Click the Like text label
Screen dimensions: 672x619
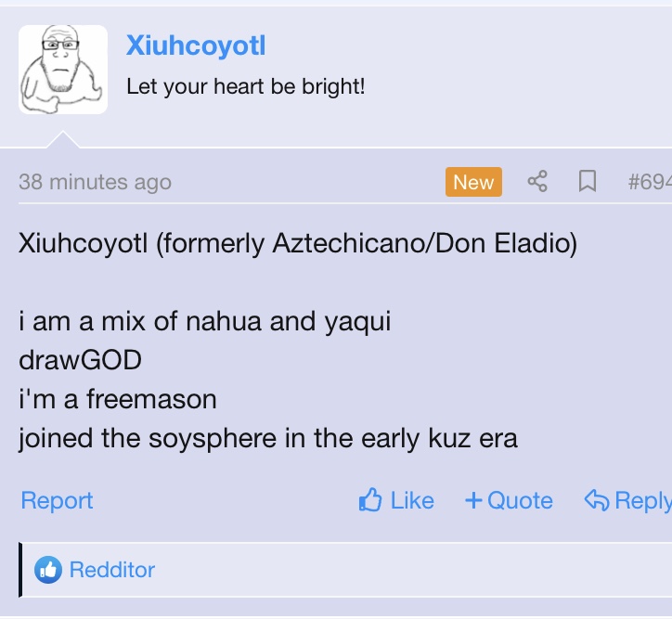click(412, 500)
